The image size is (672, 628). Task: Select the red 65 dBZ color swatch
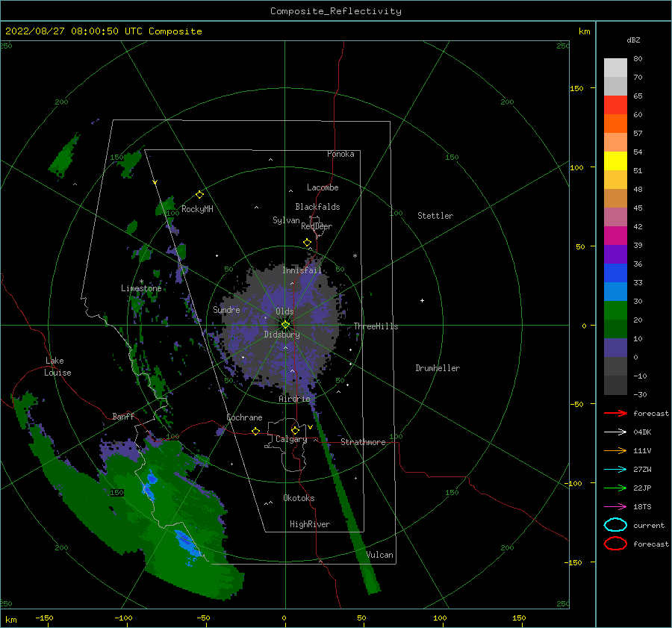(615, 105)
